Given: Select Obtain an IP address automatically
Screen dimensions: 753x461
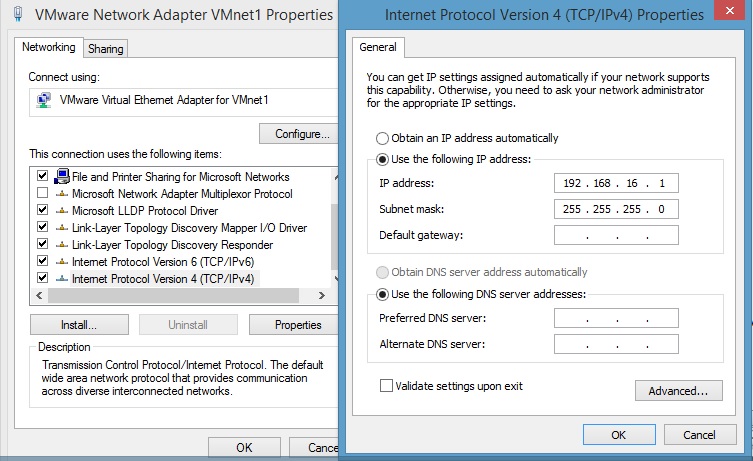Looking at the screenshot, I should pyautogui.click(x=382, y=138).
